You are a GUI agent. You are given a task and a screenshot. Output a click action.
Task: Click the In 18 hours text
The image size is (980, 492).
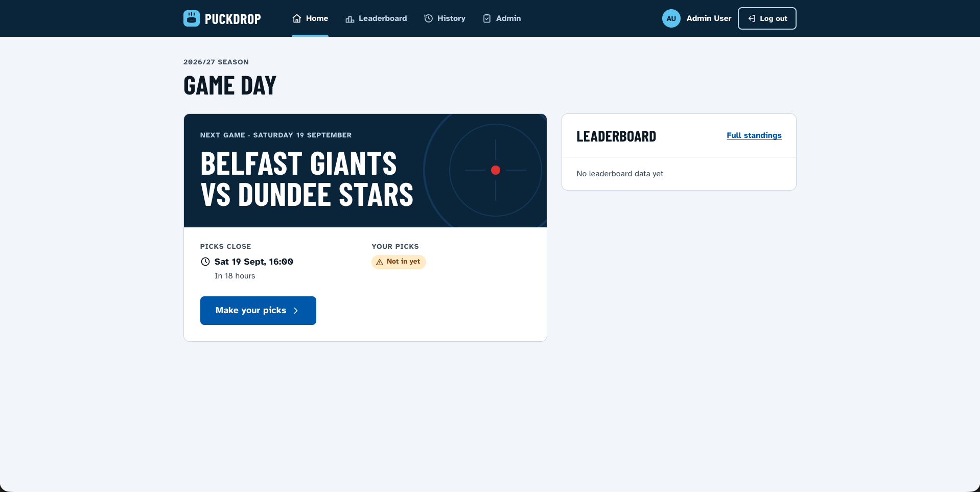click(235, 276)
